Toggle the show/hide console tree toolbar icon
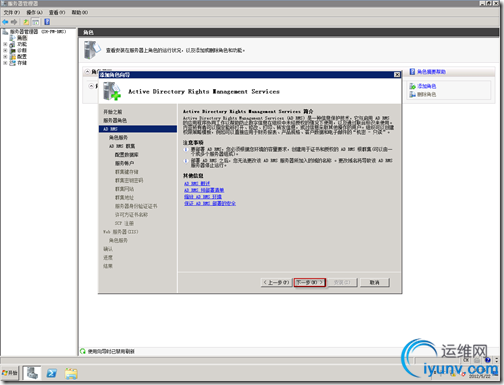 (36, 22)
